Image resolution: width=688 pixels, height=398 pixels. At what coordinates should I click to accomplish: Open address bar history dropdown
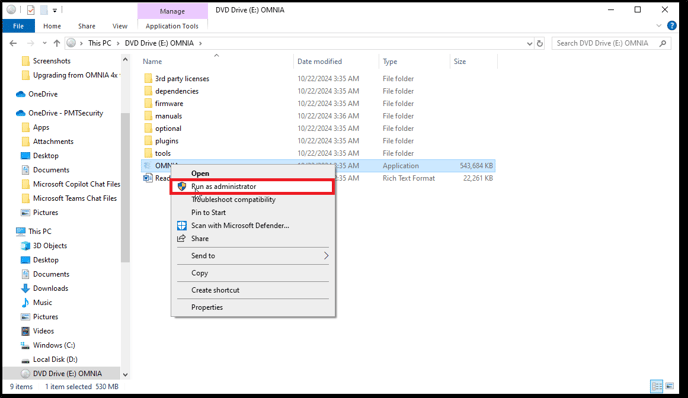pyautogui.click(x=529, y=43)
